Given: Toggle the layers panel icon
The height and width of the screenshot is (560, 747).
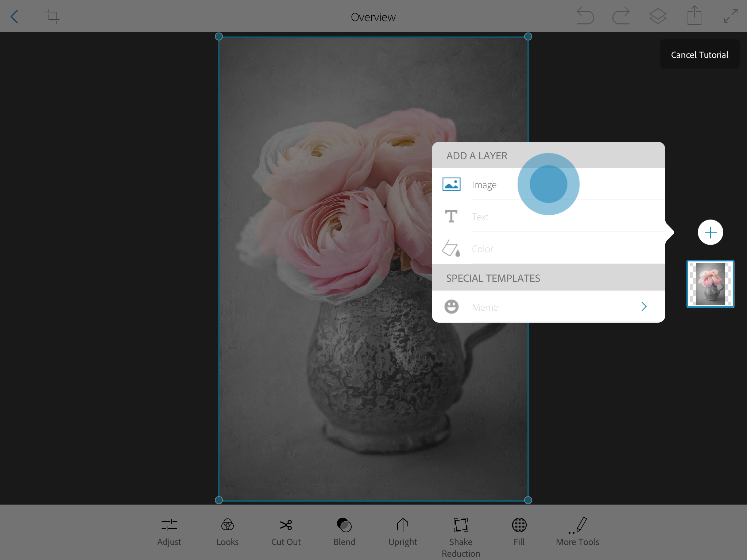Looking at the screenshot, I should pos(658,16).
